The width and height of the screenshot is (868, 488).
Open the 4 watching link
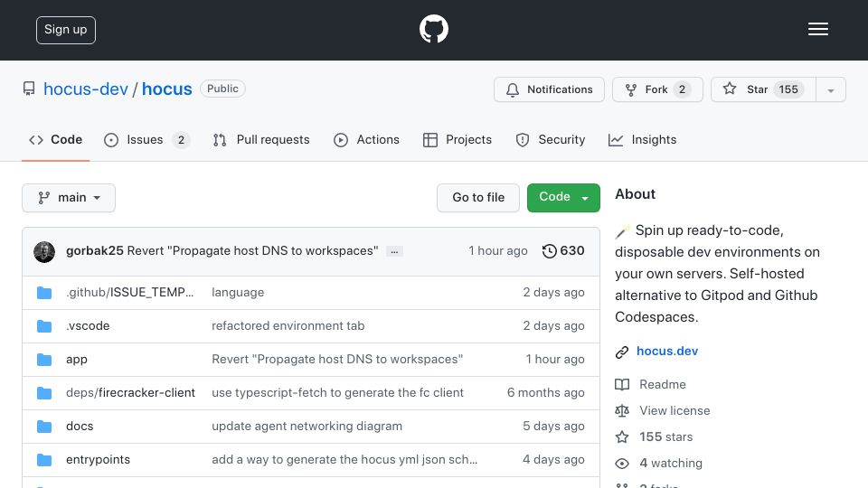[x=671, y=463]
